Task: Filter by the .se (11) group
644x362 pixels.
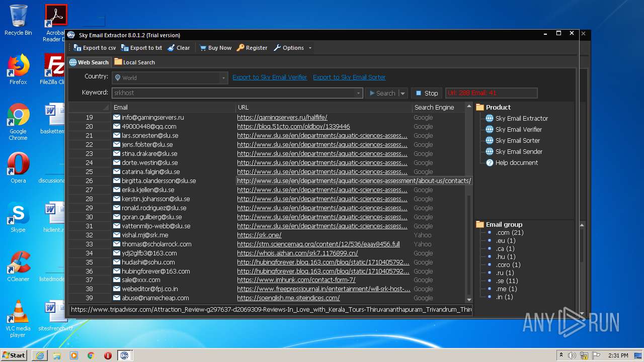Action: coord(507,281)
